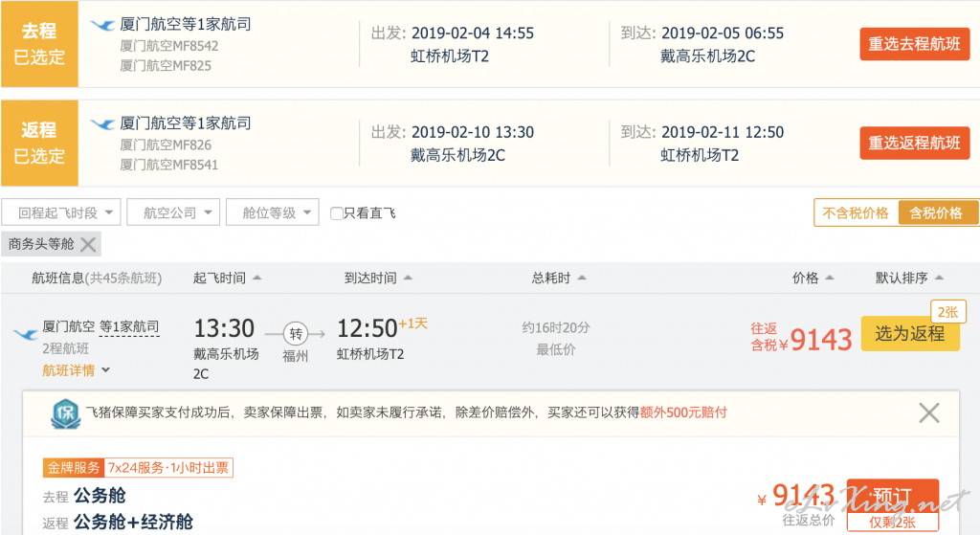Click the 7x24服务·1小时出票 label
Image resolution: width=980 pixels, height=535 pixels.
tap(168, 467)
